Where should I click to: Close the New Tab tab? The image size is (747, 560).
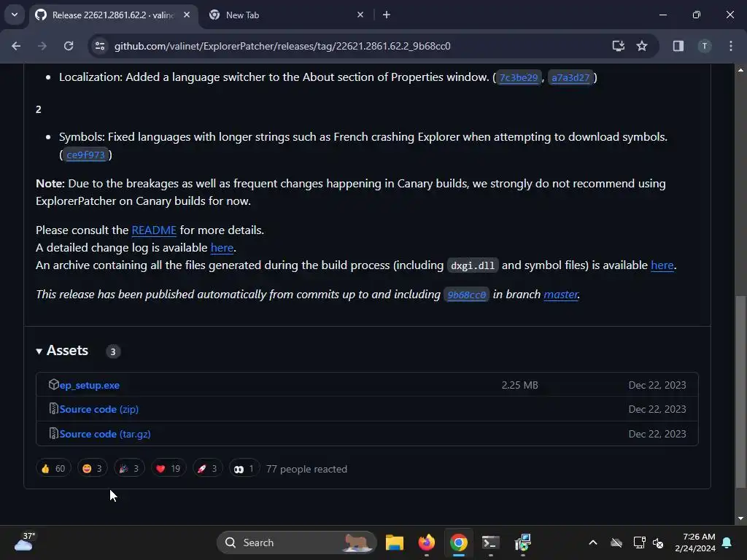360,15
